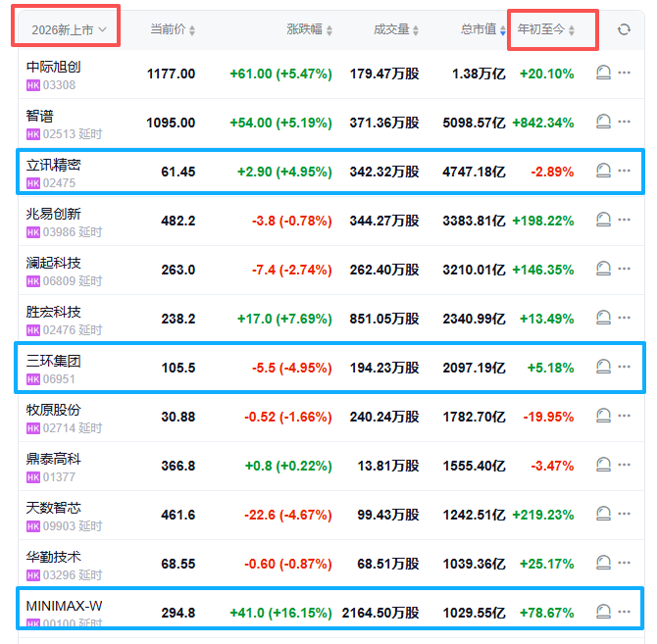Click stock code 06951
Image resolution: width=657 pixels, height=644 pixels.
tap(59, 379)
